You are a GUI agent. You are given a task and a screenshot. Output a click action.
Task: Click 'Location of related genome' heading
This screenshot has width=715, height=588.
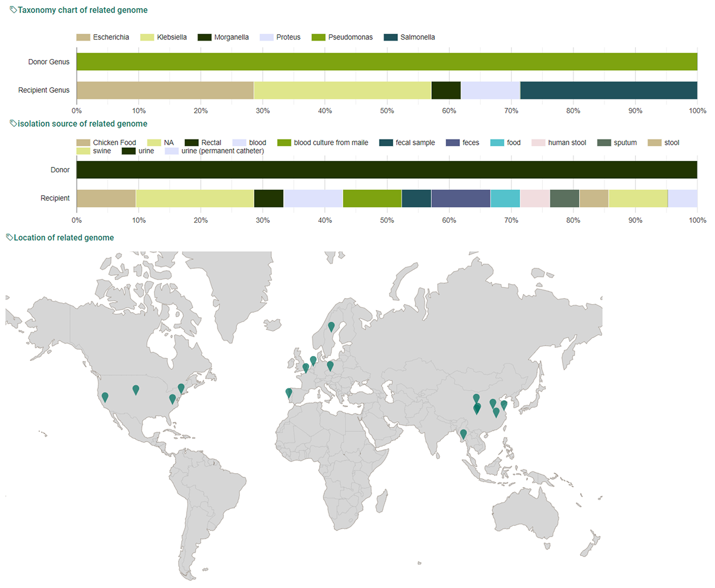tap(64, 237)
